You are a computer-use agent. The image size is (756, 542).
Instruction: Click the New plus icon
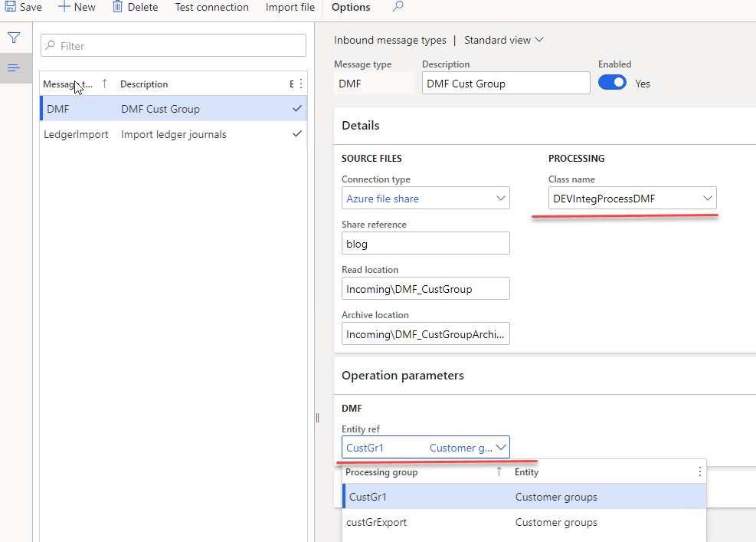coord(64,7)
